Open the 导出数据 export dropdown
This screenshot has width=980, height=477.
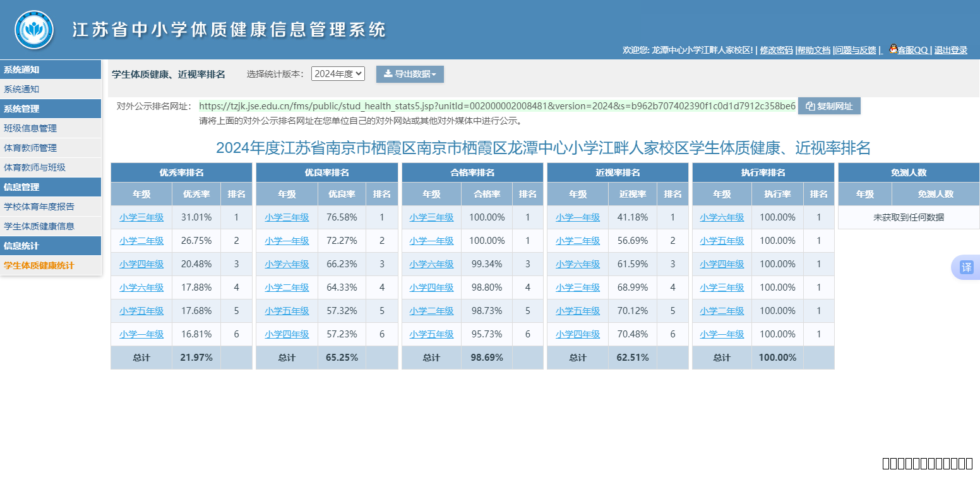coord(410,74)
